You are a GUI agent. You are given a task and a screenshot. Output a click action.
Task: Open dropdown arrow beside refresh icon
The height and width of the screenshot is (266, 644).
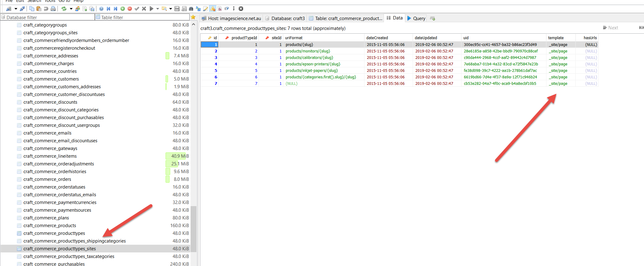point(71,9)
